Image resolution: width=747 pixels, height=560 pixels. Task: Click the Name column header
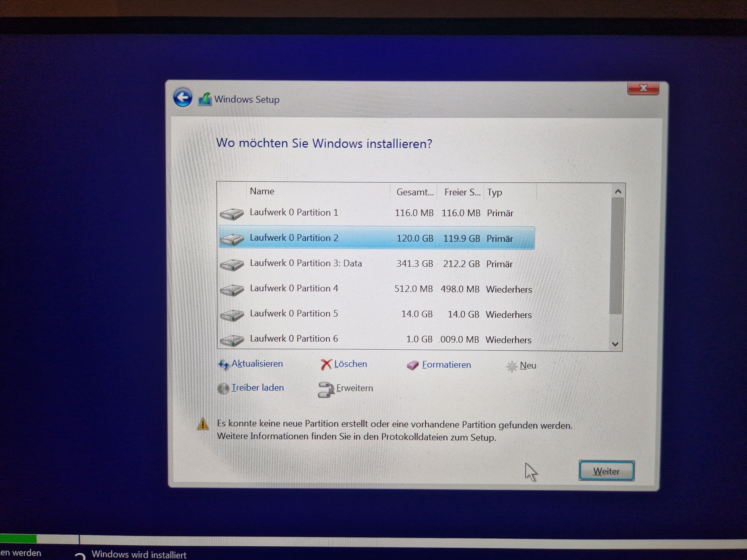[x=262, y=191]
